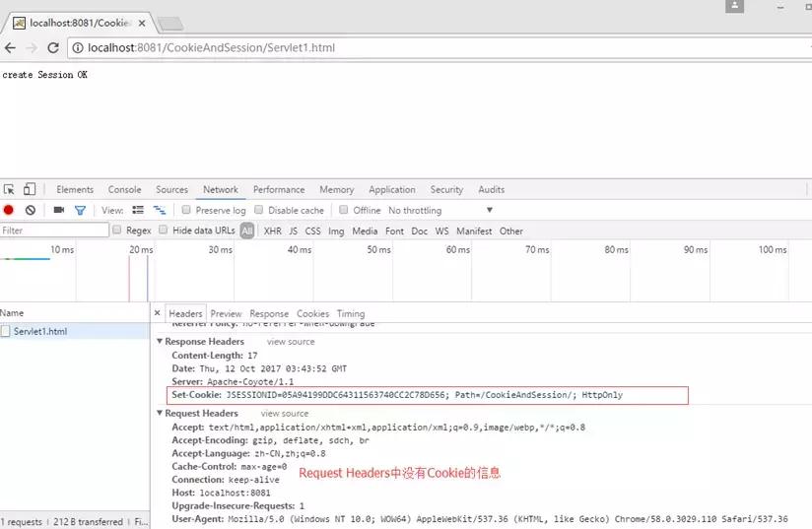
Task: Open the Performance panel tab
Action: pyautogui.click(x=279, y=189)
